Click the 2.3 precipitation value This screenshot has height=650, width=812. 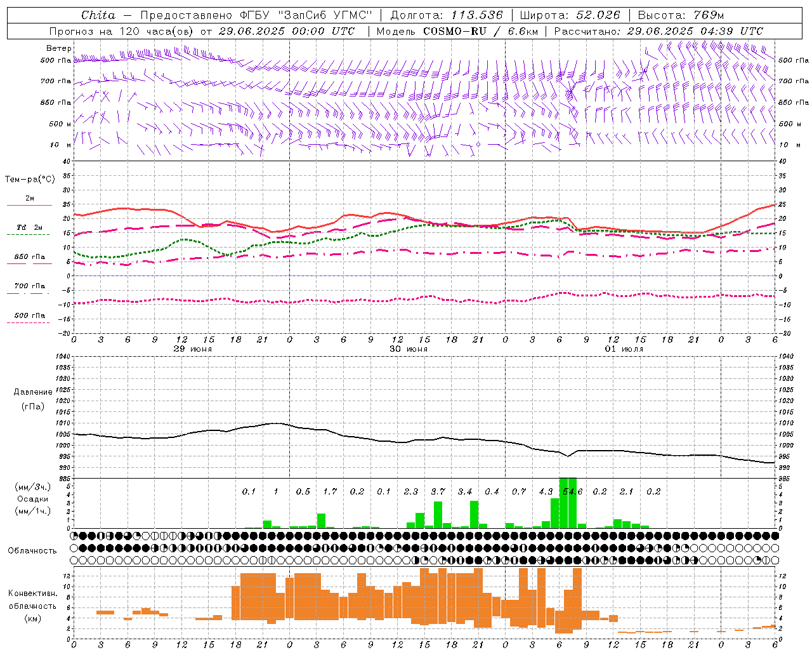(x=411, y=492)
